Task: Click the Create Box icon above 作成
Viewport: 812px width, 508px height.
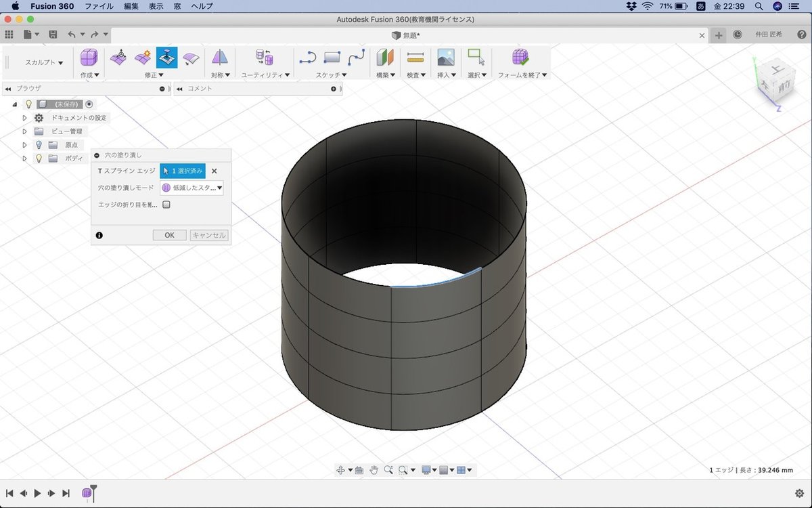Action: point(89,58)
